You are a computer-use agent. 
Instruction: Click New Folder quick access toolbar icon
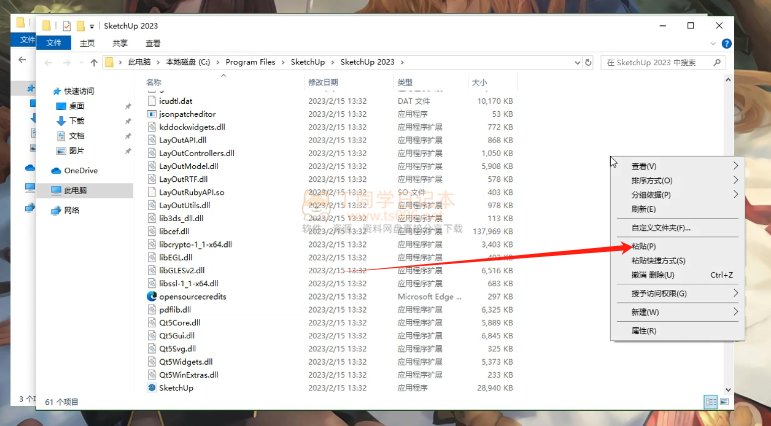(80, 26)
